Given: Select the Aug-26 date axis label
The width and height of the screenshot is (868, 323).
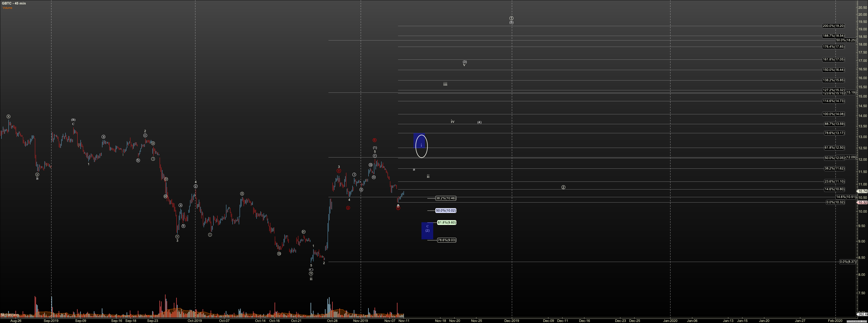Looking at the screenshot, I should click(16, 321).
